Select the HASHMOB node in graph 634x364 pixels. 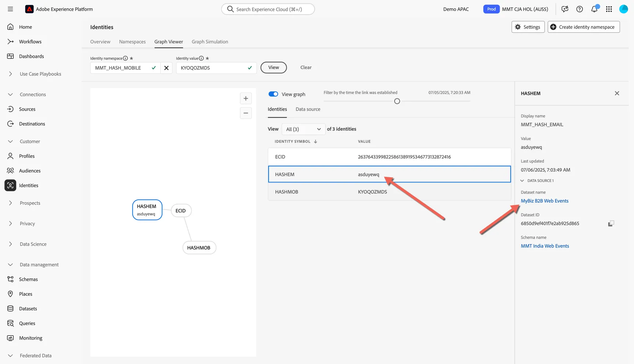pyautogui.click(x=199, y=248)
